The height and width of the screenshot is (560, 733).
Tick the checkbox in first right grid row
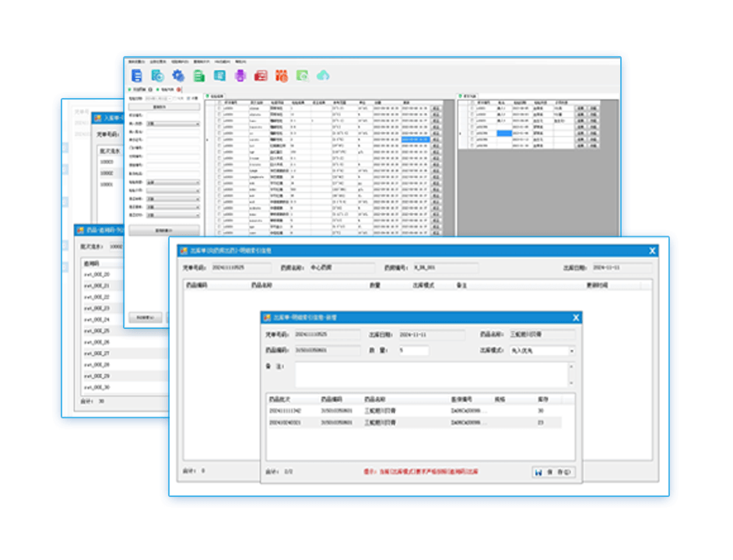pyautogui.click(x=470, y=107)
